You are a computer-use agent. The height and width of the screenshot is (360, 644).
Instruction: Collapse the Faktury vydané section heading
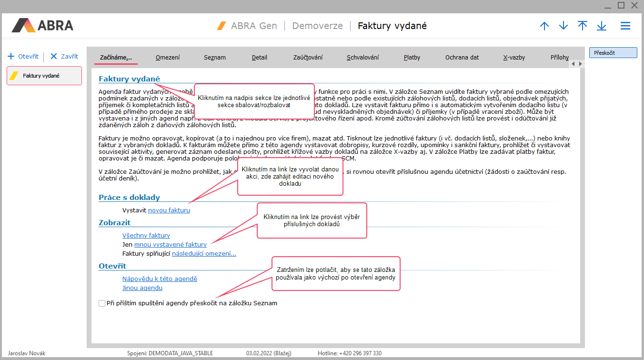click(129, 79)
